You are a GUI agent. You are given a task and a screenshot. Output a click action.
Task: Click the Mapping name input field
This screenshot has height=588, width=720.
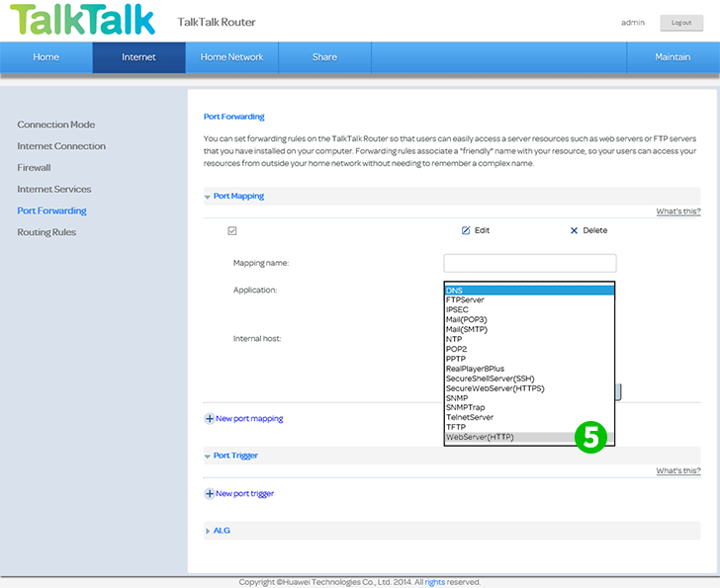(530, 263)
